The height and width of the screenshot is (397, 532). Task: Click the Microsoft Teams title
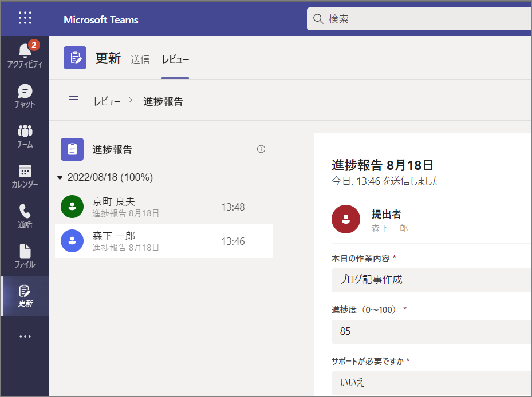tap(101, 20)
